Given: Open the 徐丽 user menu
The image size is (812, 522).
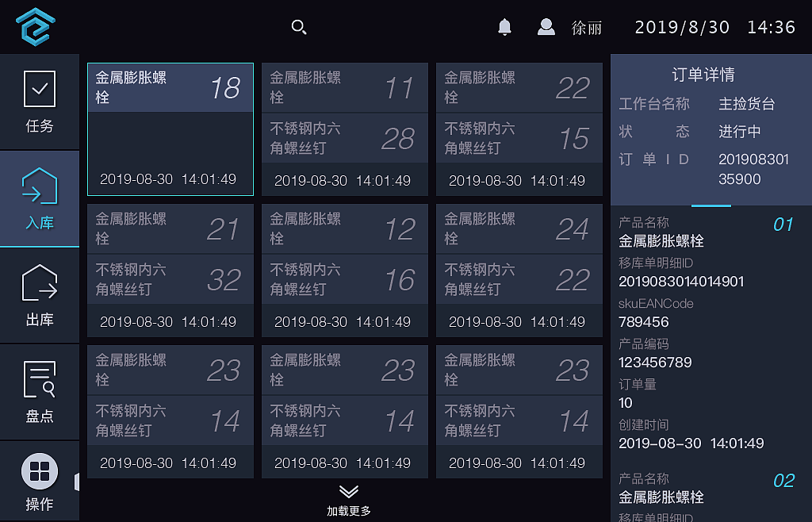Looking at the screenshot, I should pyautogui.click(x=586, y=28).
